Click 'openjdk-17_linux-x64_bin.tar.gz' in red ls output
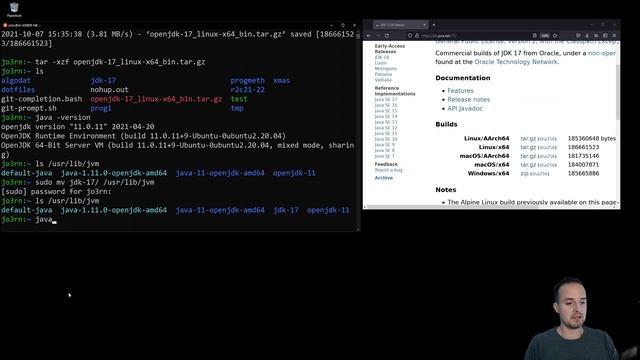This screenshot has width=640, height=360. point(156,99)
